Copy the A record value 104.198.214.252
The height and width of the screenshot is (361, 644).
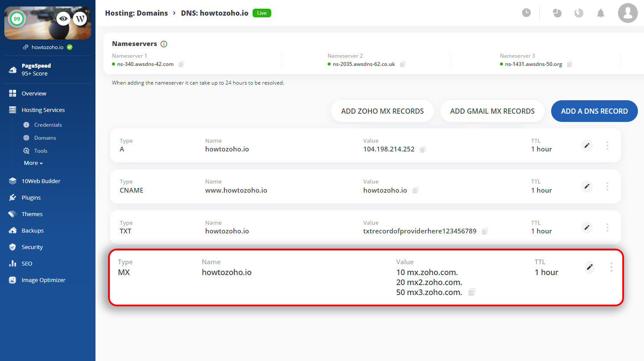[x=423, y=149]
